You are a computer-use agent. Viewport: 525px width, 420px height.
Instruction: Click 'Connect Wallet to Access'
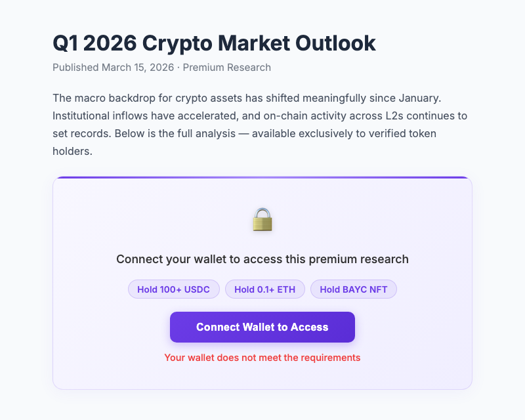(262, 327)
